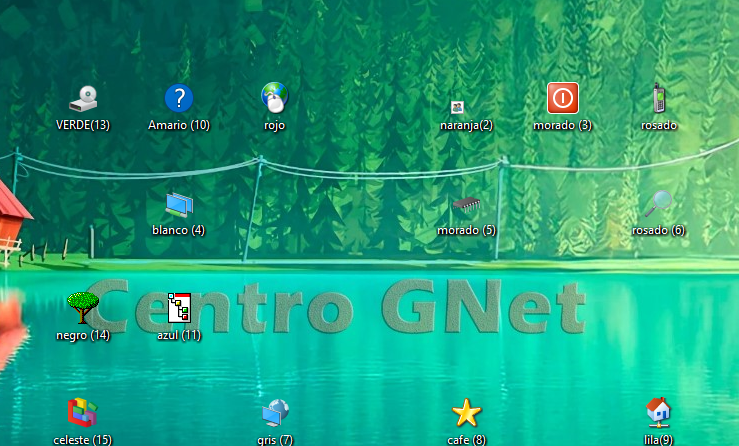
Task: Select the naranja(2) users icon
Action: pyautogui.click(x=457, y=107)
